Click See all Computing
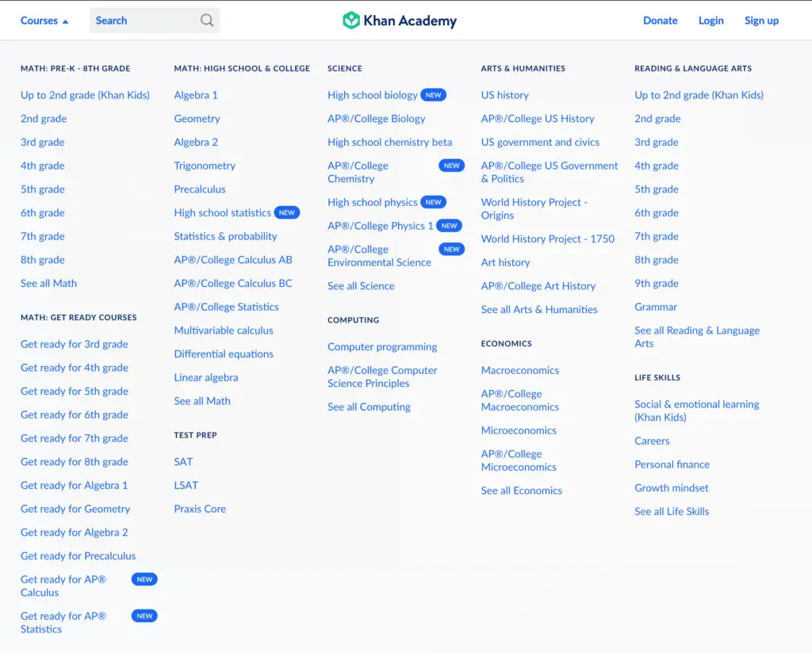 pos(370,407)
